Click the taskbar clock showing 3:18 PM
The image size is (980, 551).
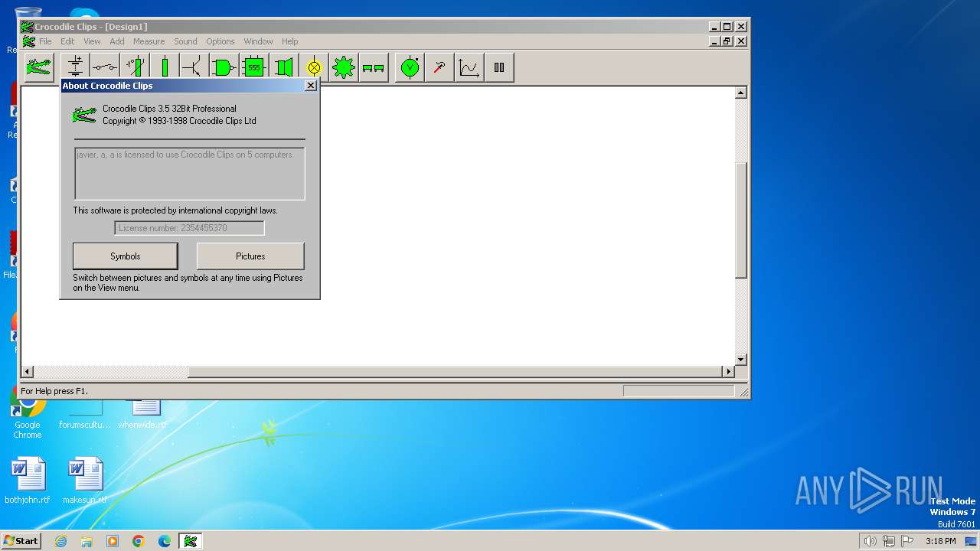[x=940, y=541]
